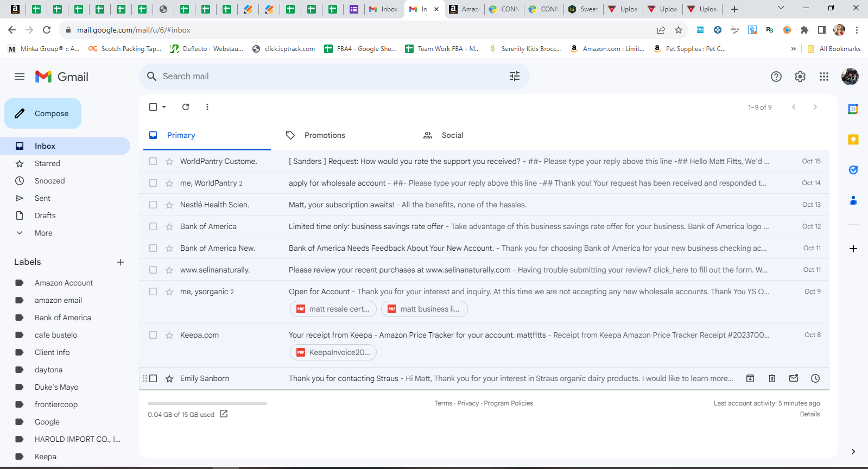Get add-ons with side panel plus icon
868x469 pixels.
pyautogui.click(x=853, y=249)
